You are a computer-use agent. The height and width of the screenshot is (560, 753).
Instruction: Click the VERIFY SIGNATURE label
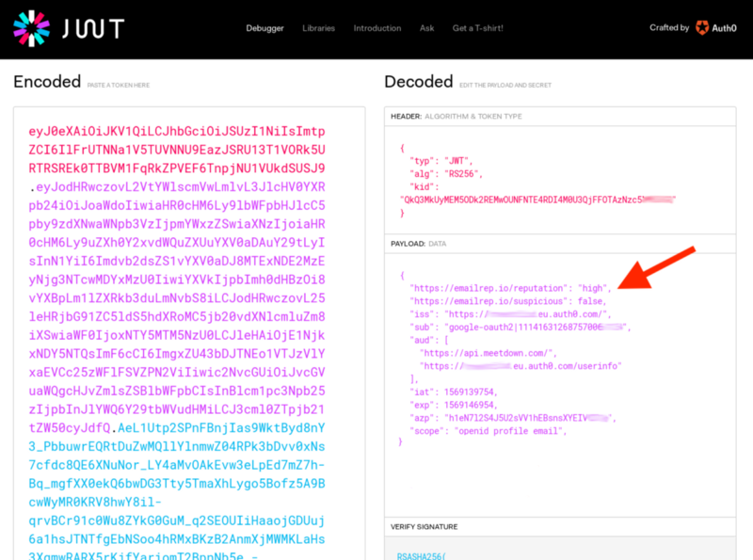[x=425, y=527]
